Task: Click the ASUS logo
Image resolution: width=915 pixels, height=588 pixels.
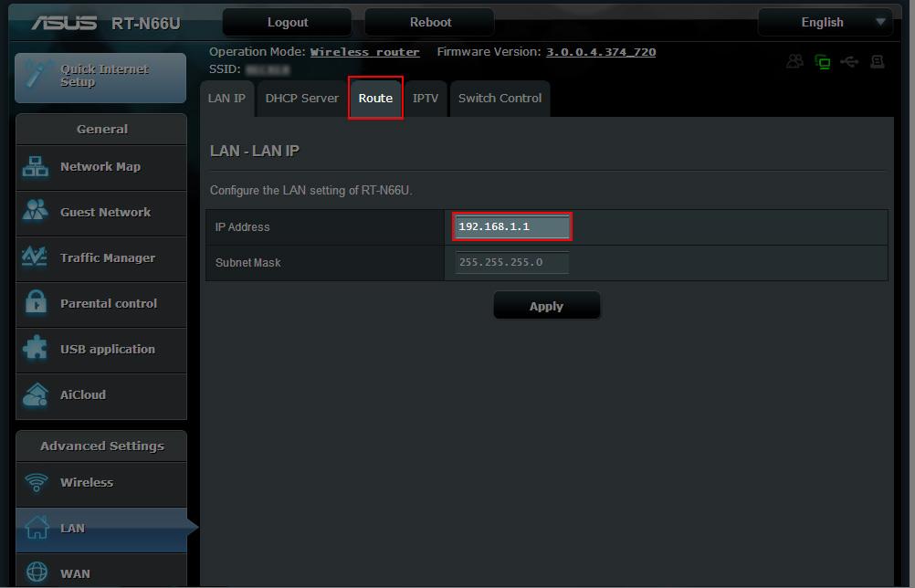Action: [64, 23]
